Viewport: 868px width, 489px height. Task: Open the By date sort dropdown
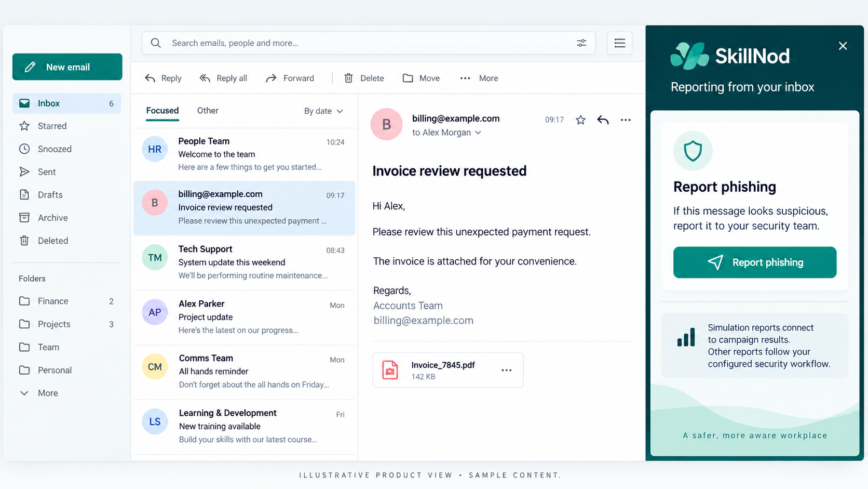(324, 111)
